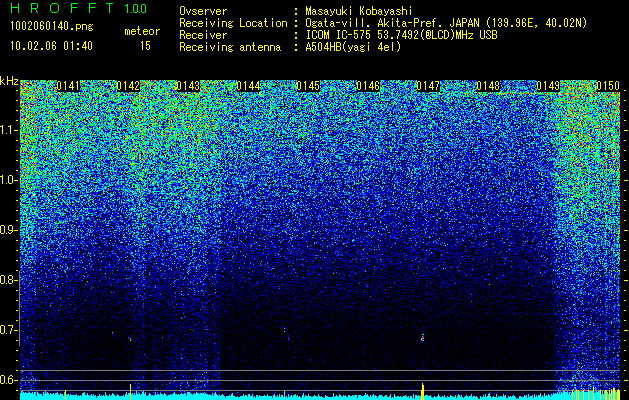Click the 1.0 frequency axis label
This screenshot has width=629, height=400.
click(x=9, y=180)
